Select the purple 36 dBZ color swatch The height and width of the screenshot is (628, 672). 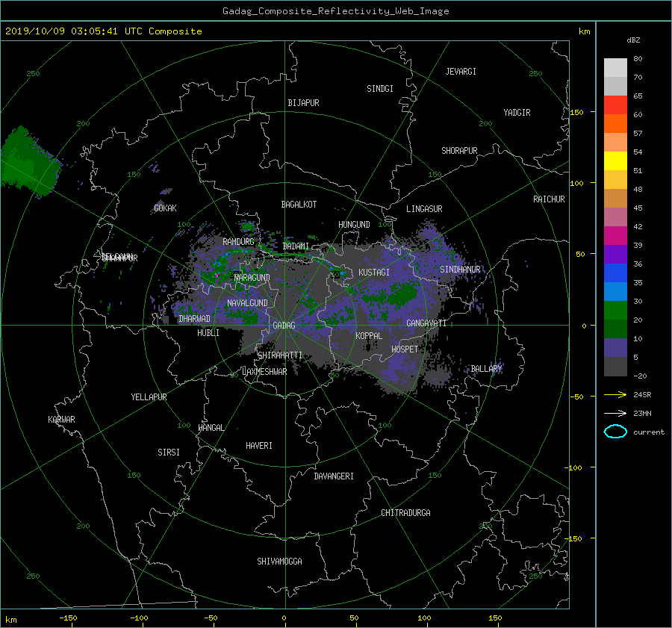click(x=615, y=254)
